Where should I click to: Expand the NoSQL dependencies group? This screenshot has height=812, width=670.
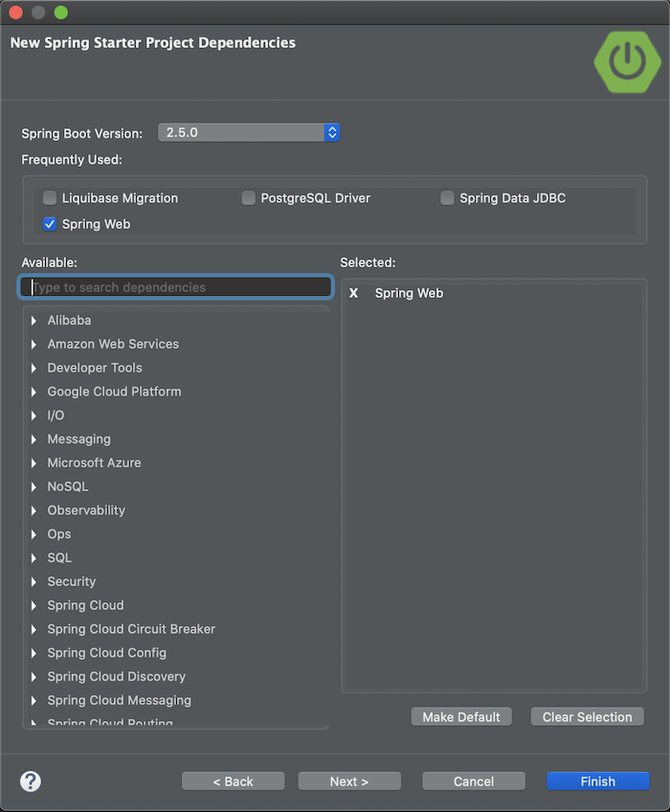pyautogui.click(x=35, y=486)
